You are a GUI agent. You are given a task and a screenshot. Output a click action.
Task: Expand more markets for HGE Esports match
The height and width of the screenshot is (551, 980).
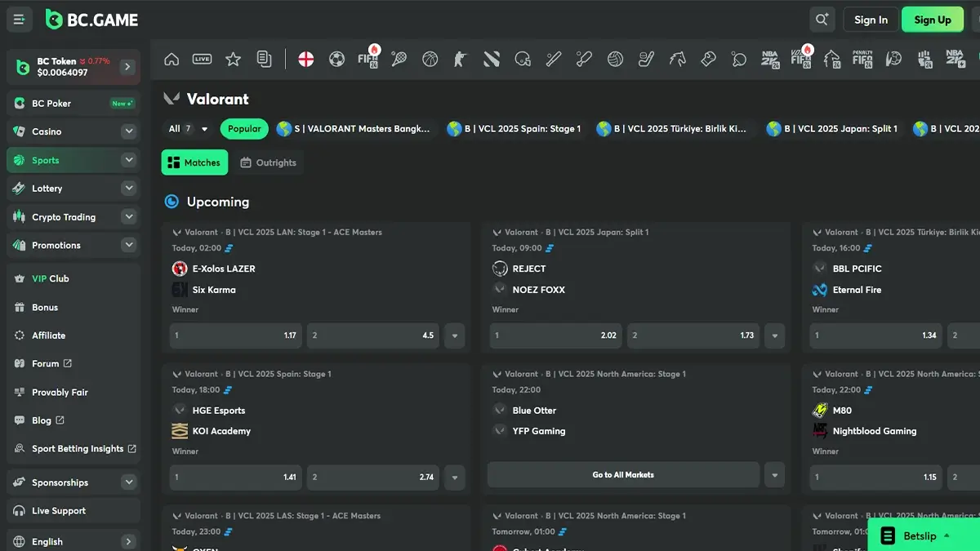[x=455, y=478]
